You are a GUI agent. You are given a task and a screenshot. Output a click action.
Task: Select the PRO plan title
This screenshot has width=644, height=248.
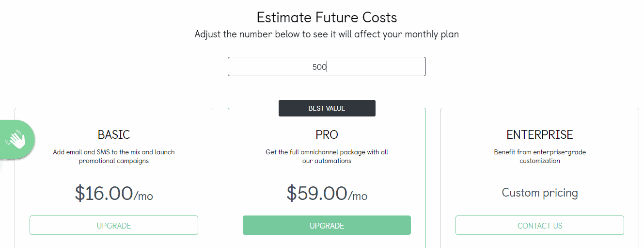(327, 134)
